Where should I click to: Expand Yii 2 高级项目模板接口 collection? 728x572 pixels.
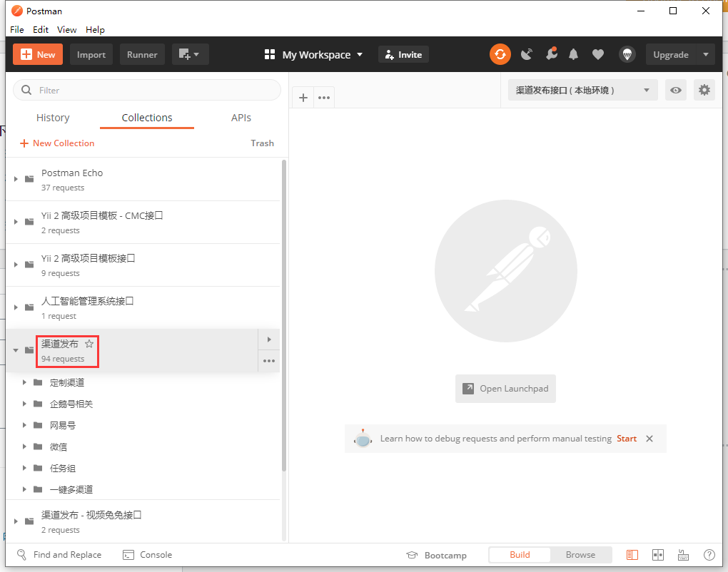(16, 265)
